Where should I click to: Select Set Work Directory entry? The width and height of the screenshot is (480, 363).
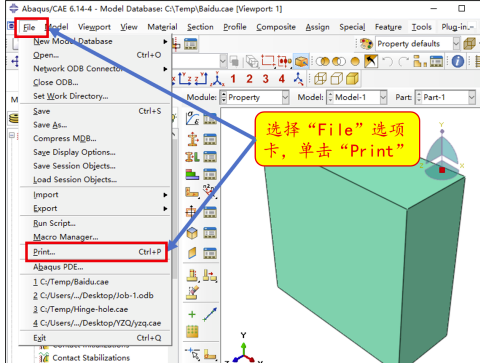click(95, 96)
